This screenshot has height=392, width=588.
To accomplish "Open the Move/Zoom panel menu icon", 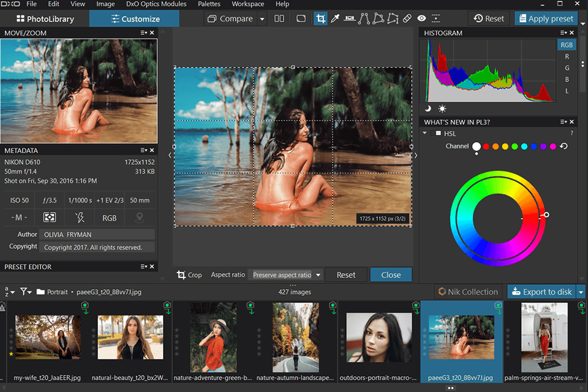I will tap(143, 32).
